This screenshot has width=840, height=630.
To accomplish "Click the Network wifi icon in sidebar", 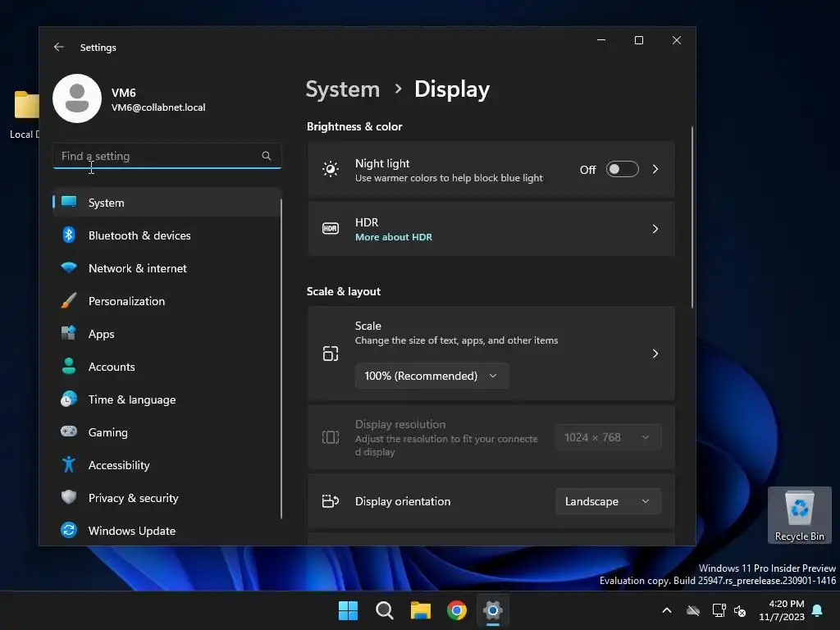I will 69,268.
